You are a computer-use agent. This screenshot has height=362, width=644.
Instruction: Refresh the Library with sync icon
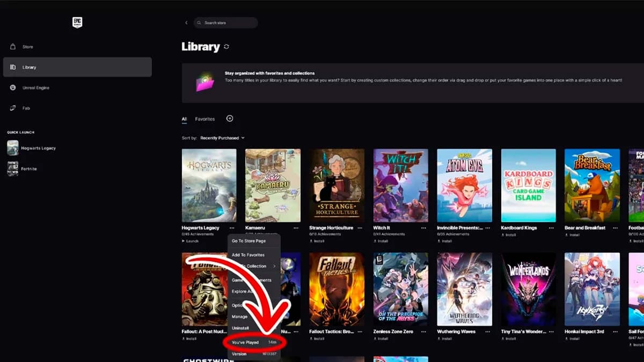point(226,47)
